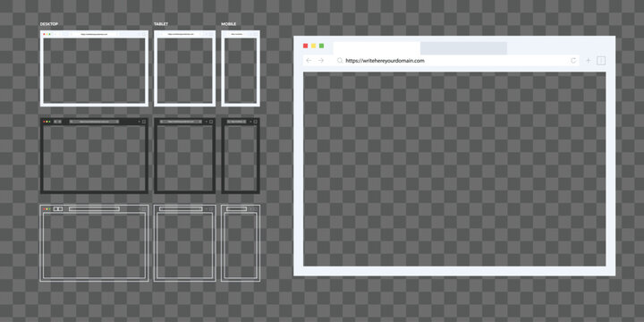Click the address bar in outline tablet mockup
This screenshot has width=644, height=322.
coord(181,209)
